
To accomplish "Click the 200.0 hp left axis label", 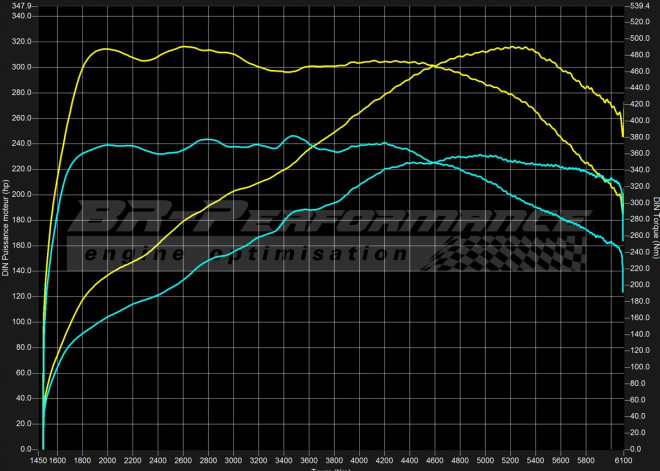I will tap(22, 195).
